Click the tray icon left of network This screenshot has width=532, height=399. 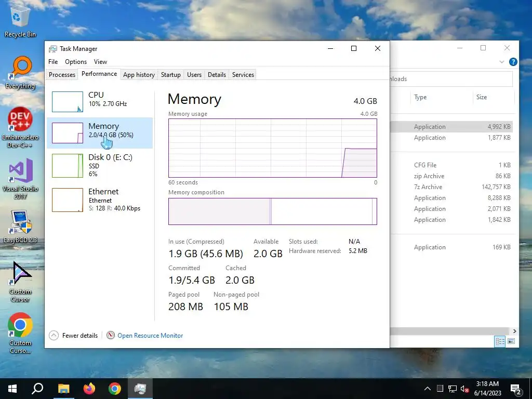tap(440, 389)
